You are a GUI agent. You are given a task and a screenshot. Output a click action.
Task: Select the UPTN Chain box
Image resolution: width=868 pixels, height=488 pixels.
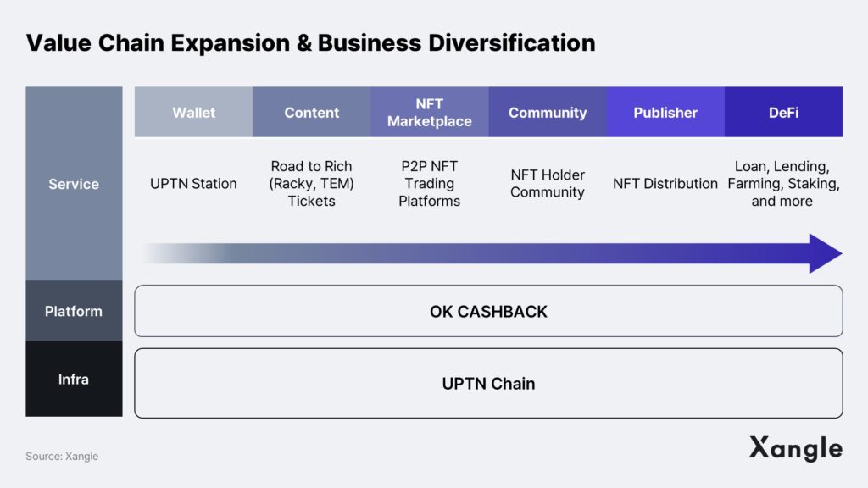pos(489,383)
